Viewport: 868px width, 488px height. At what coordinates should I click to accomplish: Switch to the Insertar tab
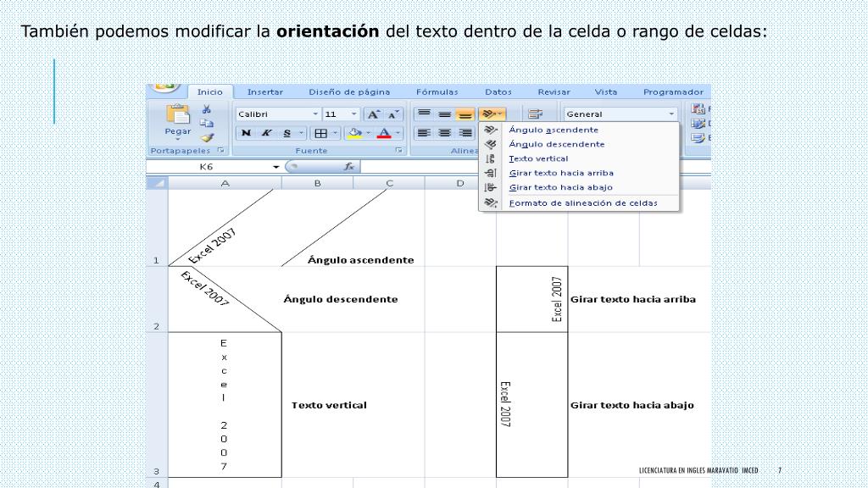(264, 91)
